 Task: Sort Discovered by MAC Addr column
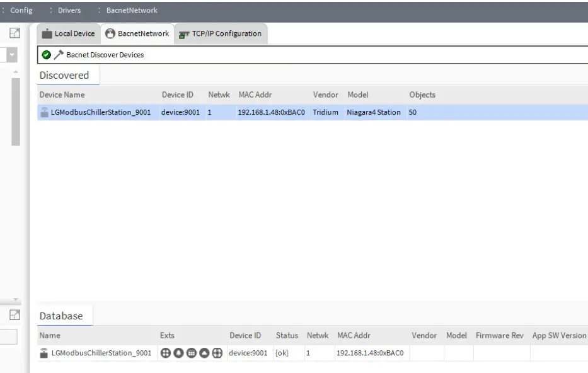tap(255, 95)
